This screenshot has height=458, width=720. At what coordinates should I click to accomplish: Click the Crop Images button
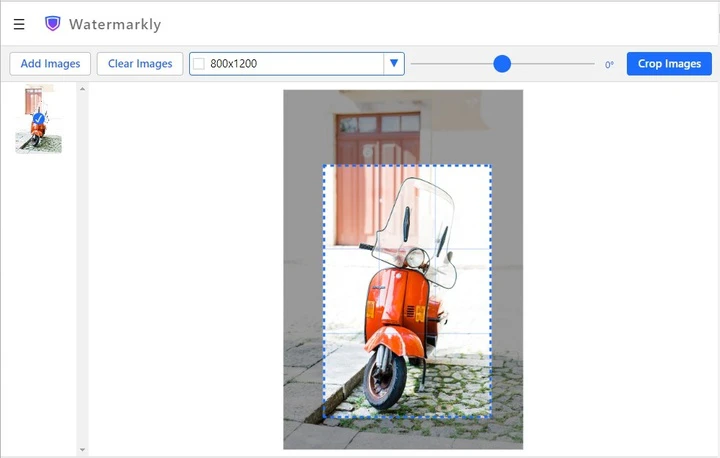pyautogui.click(x=669, y=63)
